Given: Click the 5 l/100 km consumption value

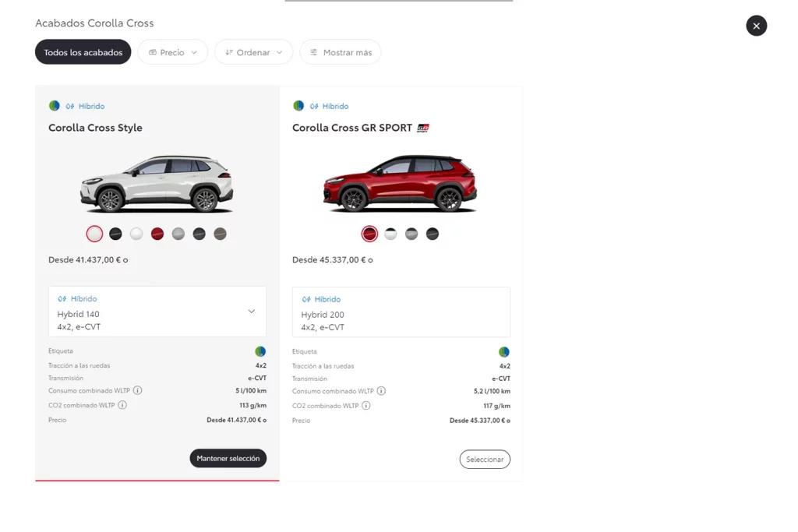Looking at the screenshot, I should pyautogui.click(x=251, y=390).
